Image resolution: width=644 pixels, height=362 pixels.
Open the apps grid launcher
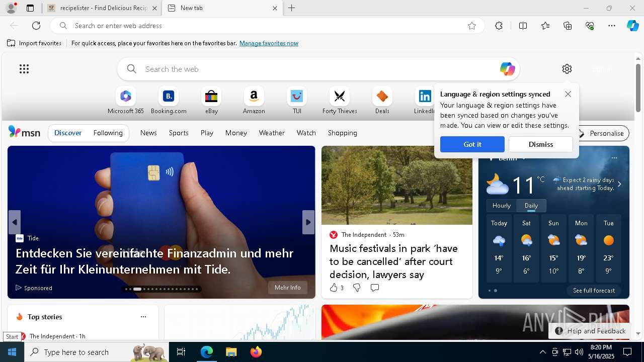coord(24,69)
